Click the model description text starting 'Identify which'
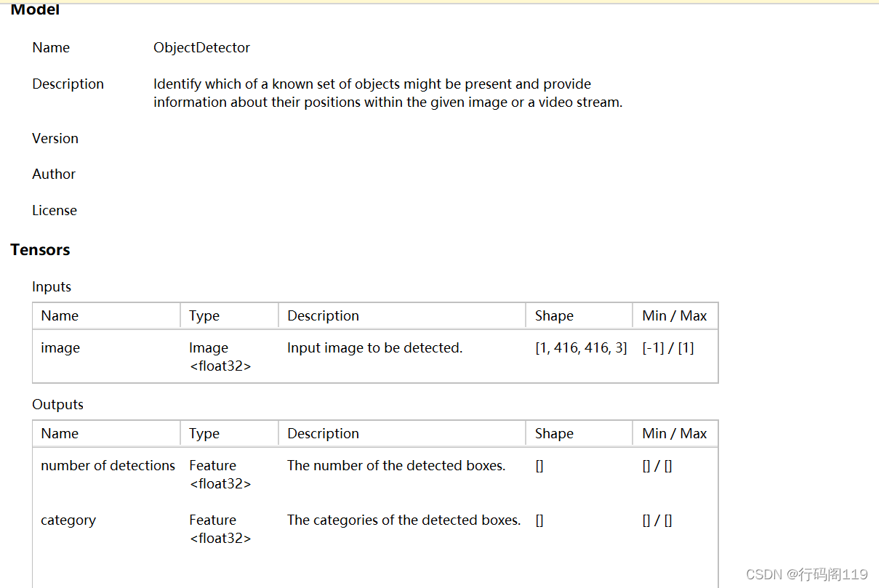This screenshot has height=588, width=879. [388, 93]
